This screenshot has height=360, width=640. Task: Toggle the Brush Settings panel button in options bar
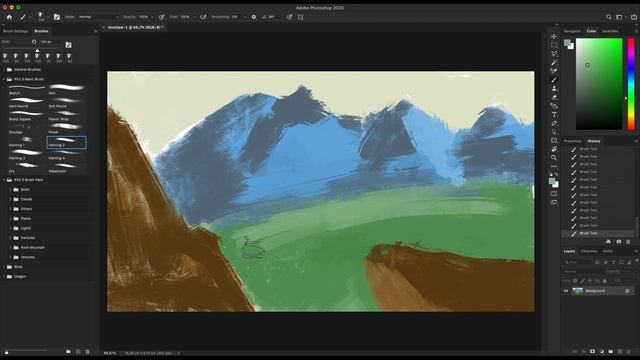pos(57,17)
